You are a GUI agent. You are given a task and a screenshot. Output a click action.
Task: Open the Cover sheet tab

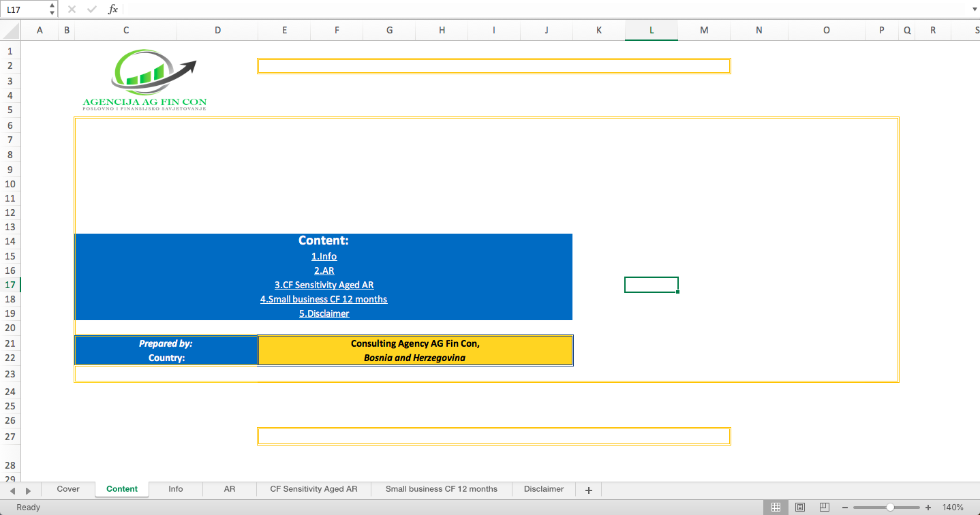68,489
